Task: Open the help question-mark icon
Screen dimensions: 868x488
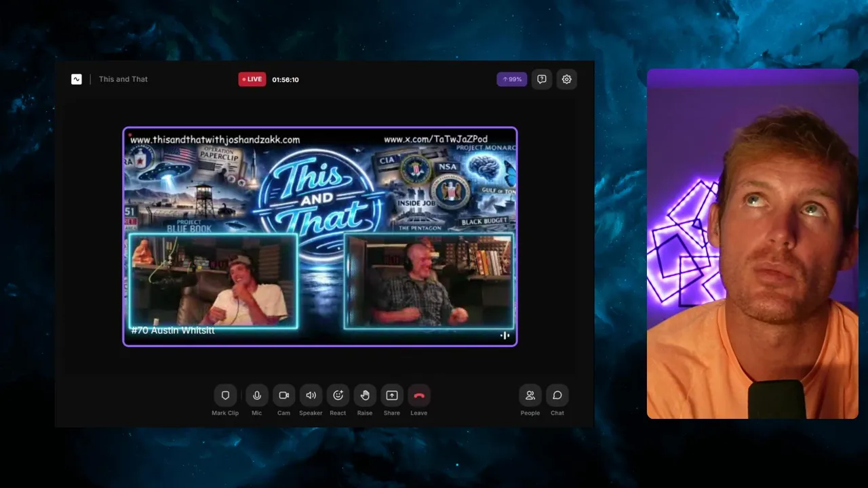Action: coord(542,79)
